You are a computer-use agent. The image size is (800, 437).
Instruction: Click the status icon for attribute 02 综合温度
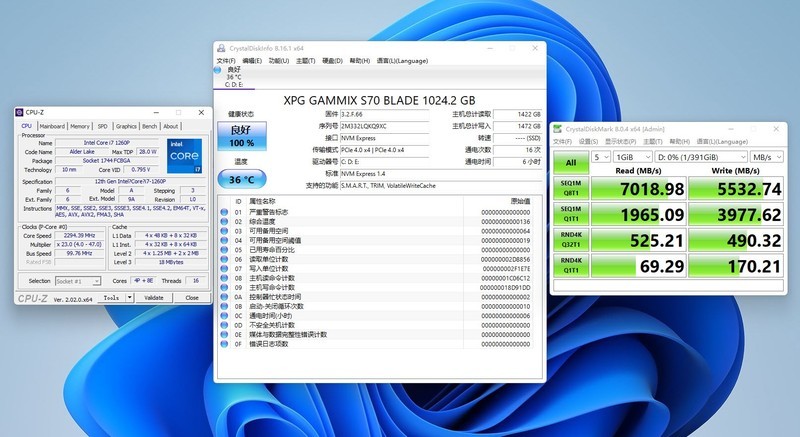pyautogui.click(x=224, y=221)
